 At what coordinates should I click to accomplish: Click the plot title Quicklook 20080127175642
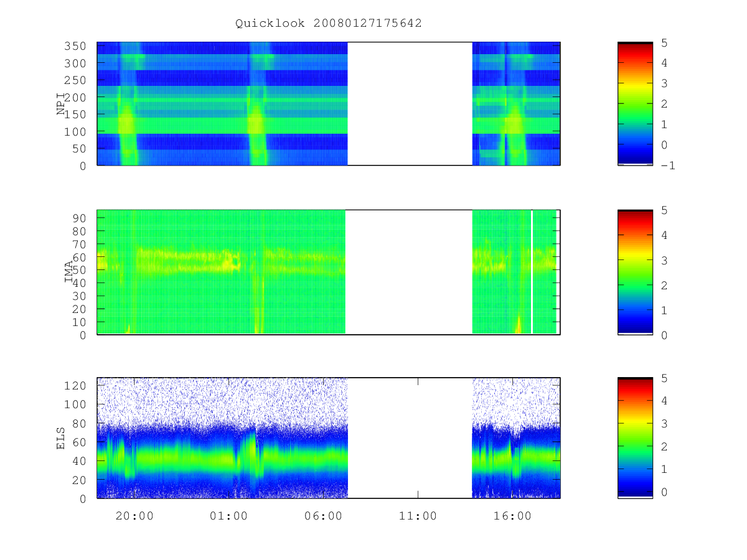point(329,23)
